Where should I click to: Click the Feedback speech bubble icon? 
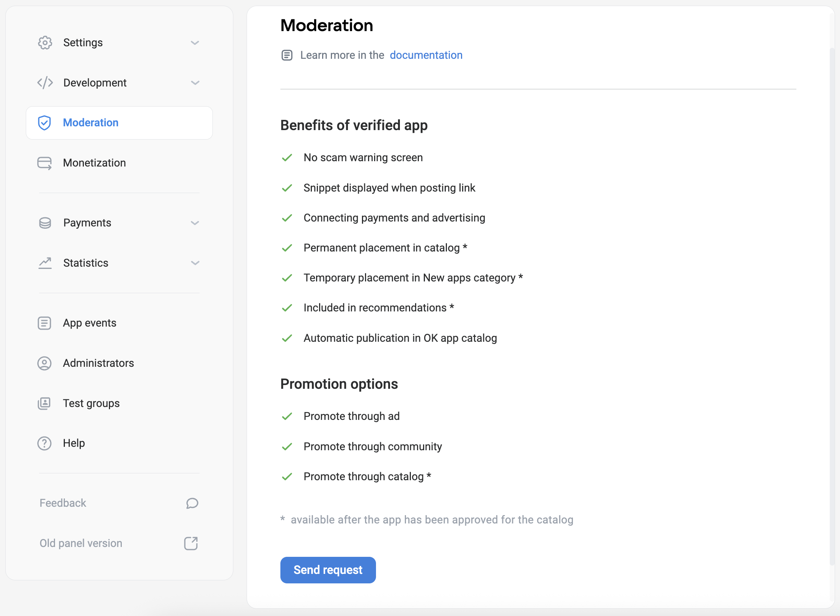pyautogui.click(x=192, y=503)
